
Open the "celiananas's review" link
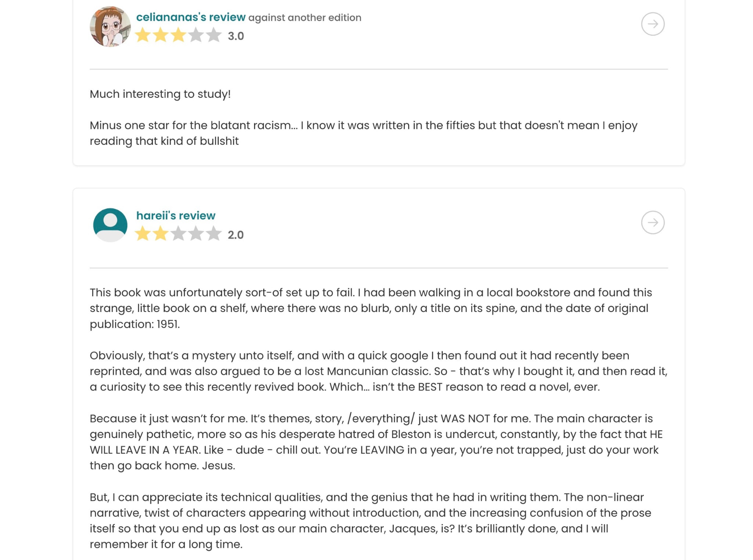[x=191, y=17]
